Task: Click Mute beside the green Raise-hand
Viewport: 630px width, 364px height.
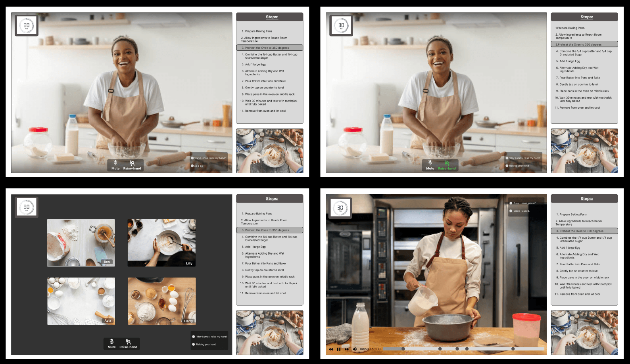Action: tap(430, 165)
